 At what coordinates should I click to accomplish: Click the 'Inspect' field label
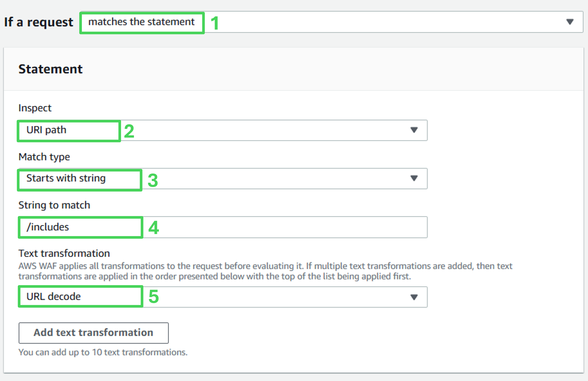[x=35, y=108]
